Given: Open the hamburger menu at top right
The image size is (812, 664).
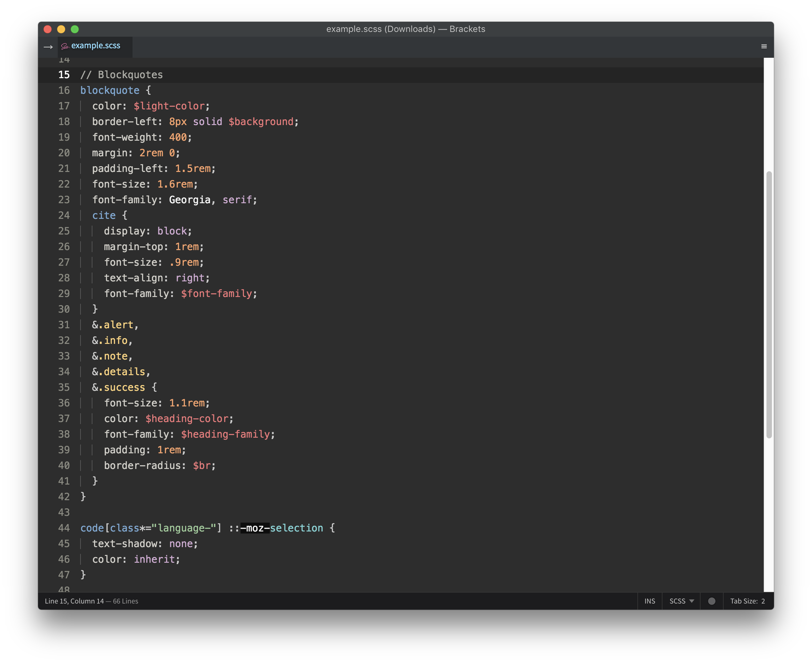Looking at the screenshot, I should [x=764, y=46].
